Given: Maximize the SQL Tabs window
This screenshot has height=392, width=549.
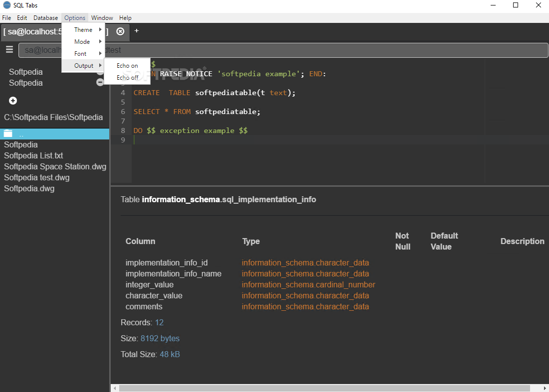Looking at the screenshot, I should pyautogui.click(x=516, y=5).
